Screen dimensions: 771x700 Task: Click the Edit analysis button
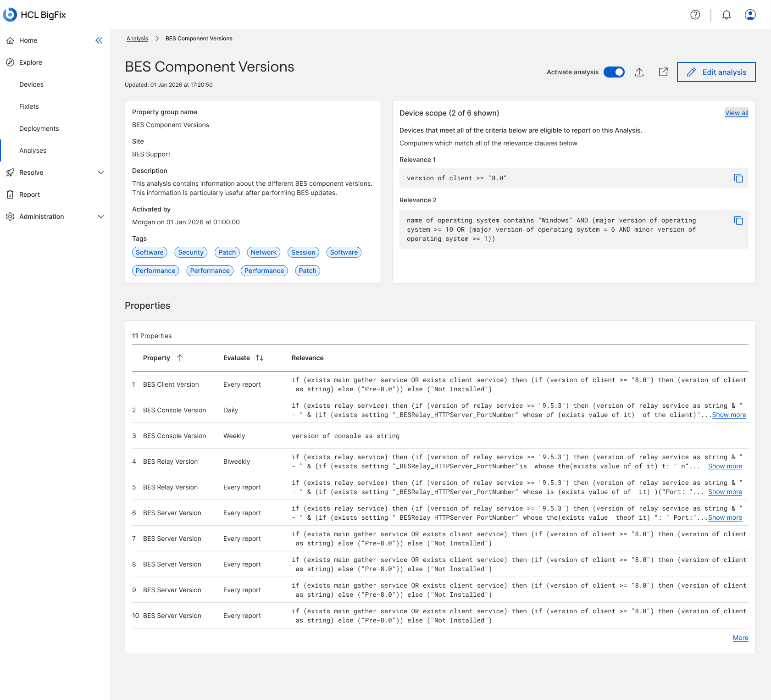point(716,72)
